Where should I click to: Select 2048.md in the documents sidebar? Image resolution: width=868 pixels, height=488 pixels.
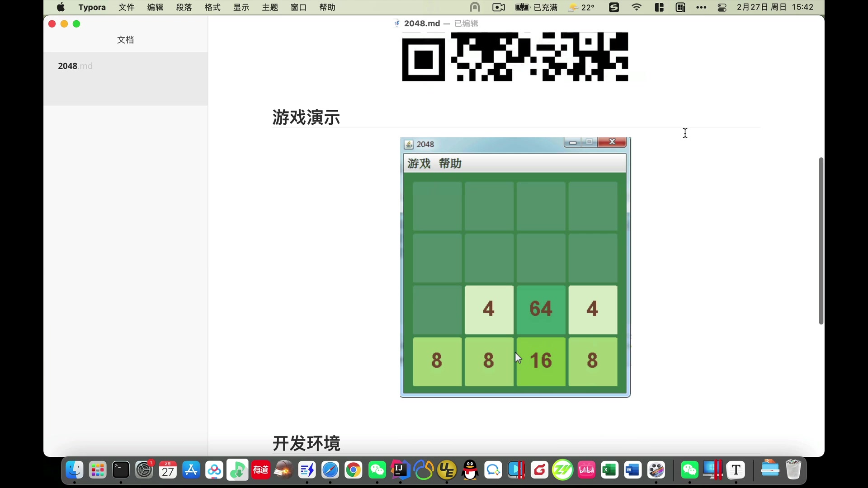[75, 66]
